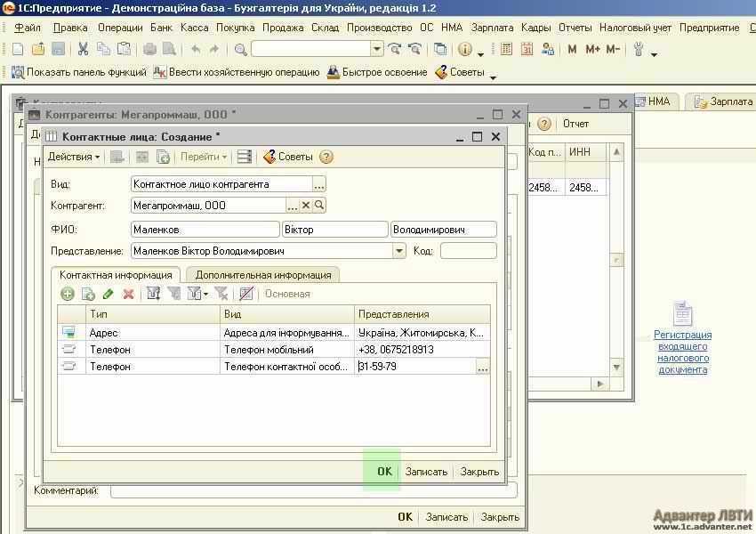Open the calculator icon in main toolbar
The image size is (756, 534).
[x=506, y=49]
